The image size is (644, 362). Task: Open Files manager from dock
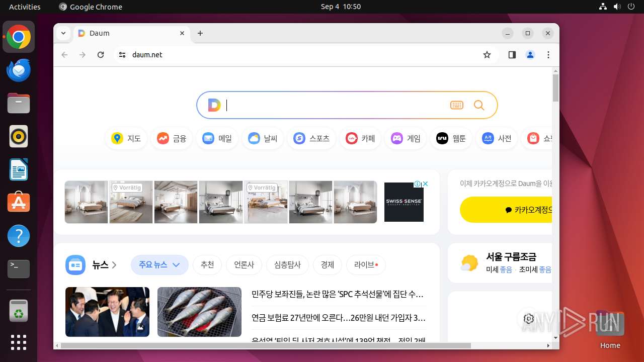[19, 103]
